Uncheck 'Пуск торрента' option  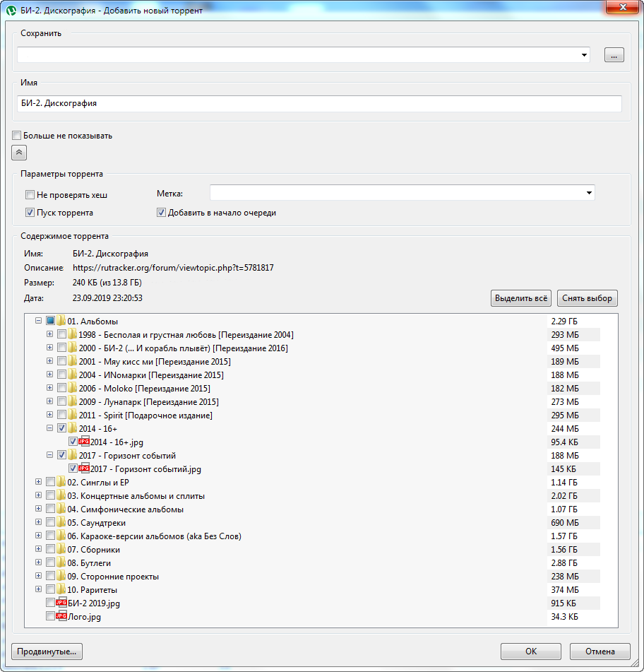pos(30,213)
